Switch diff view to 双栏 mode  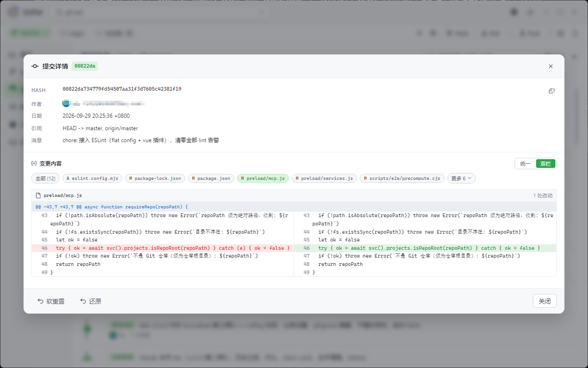coord(546,164)
